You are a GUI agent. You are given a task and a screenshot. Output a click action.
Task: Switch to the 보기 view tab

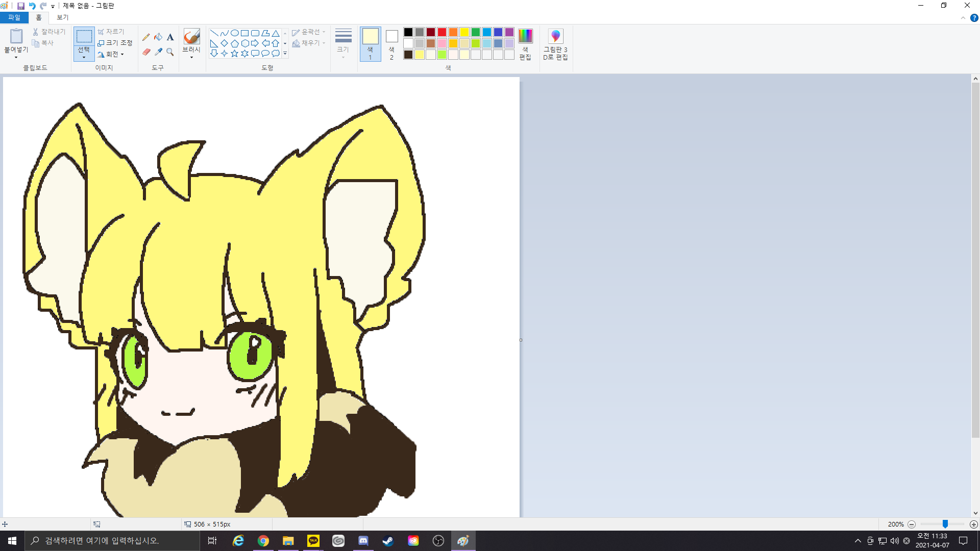(62, 17)
